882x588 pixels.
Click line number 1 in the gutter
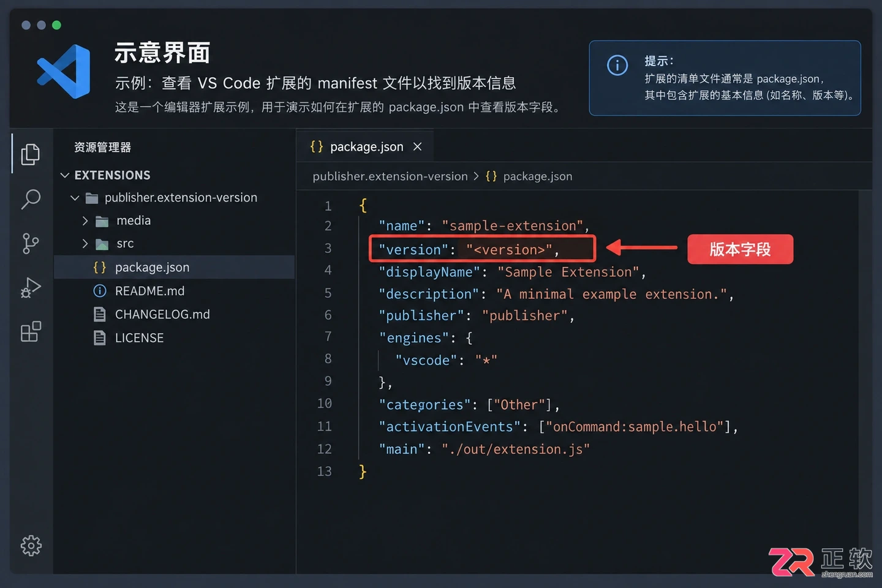point(328,206)
